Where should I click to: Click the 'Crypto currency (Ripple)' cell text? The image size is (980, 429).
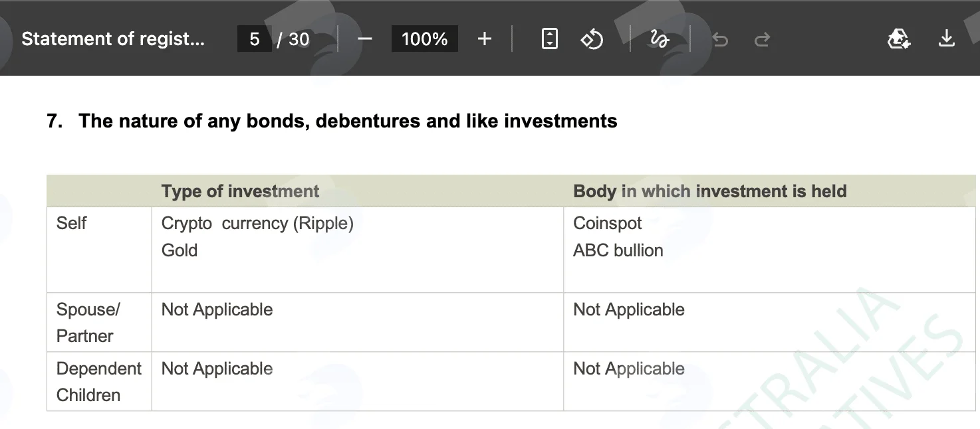pos(257,223)
